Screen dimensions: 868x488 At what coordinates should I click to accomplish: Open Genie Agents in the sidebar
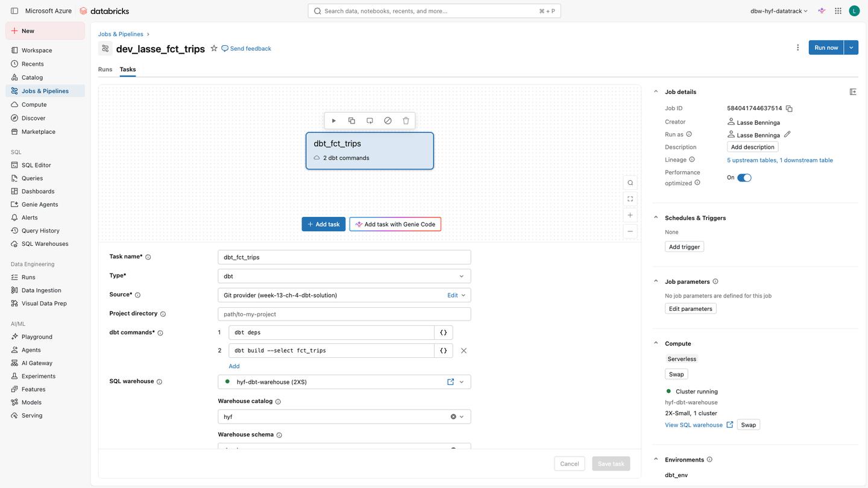pos(45,204)
